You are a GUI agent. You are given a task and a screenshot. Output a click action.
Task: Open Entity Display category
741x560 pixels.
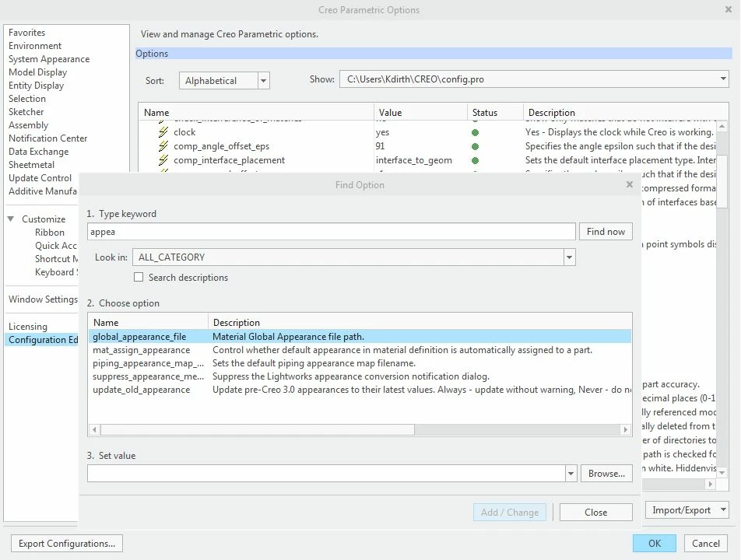point(36,86)
